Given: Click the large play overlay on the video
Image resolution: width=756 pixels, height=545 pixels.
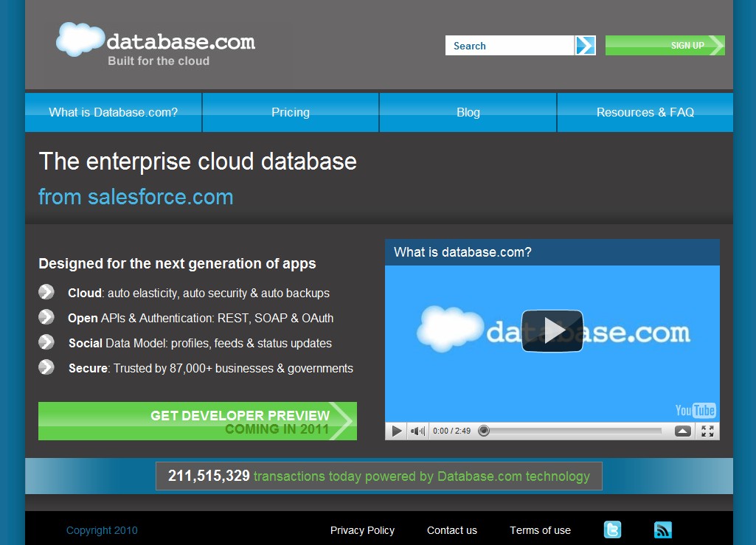Looking at the screenshot, I should 552,331.
